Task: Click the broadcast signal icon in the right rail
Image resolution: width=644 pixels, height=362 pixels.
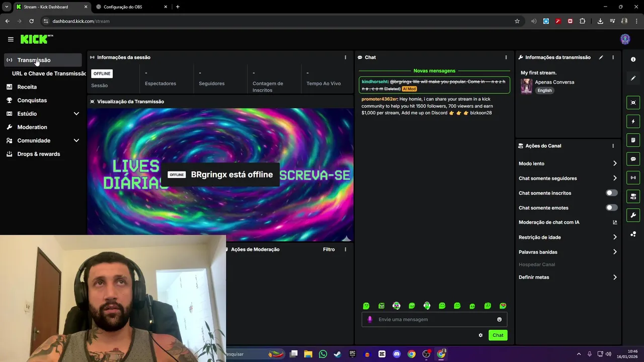Action: coord(633,177)
